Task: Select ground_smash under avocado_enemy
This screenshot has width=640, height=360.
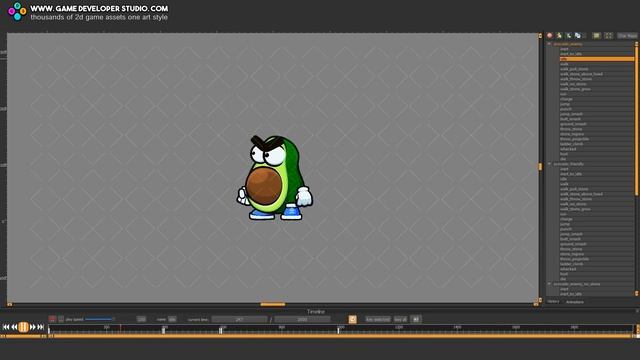Action: pyautogui.click(x=597, y=124)
